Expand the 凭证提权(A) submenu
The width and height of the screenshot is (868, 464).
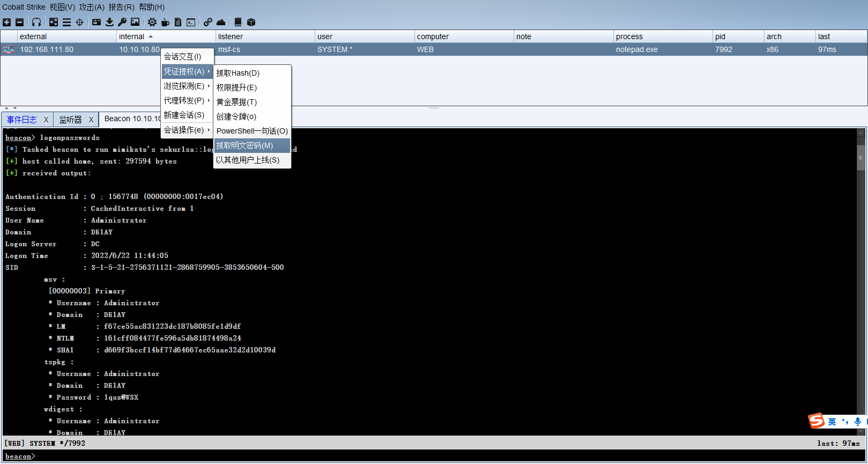pyautogui.click(x=188, y=71)
